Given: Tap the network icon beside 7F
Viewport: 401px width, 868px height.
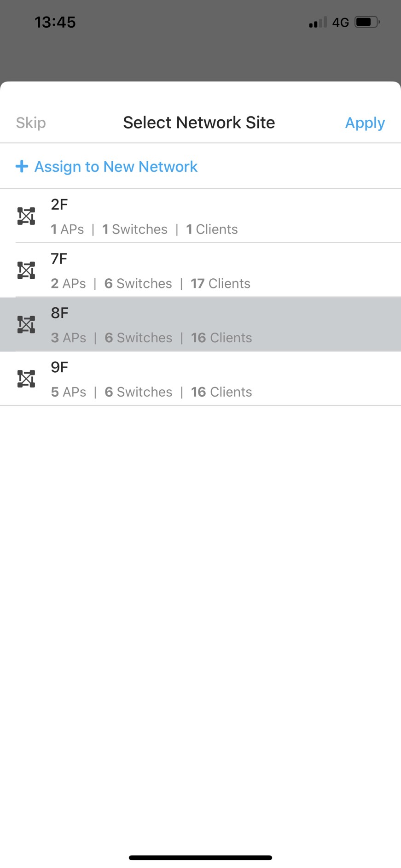Looking at the screenshot, I should 26,270.
